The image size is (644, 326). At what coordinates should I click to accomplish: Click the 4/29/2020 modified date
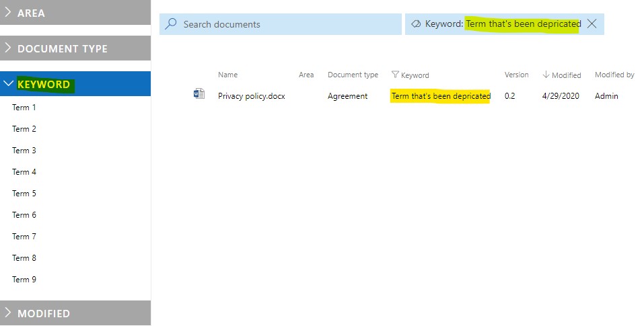561,96
